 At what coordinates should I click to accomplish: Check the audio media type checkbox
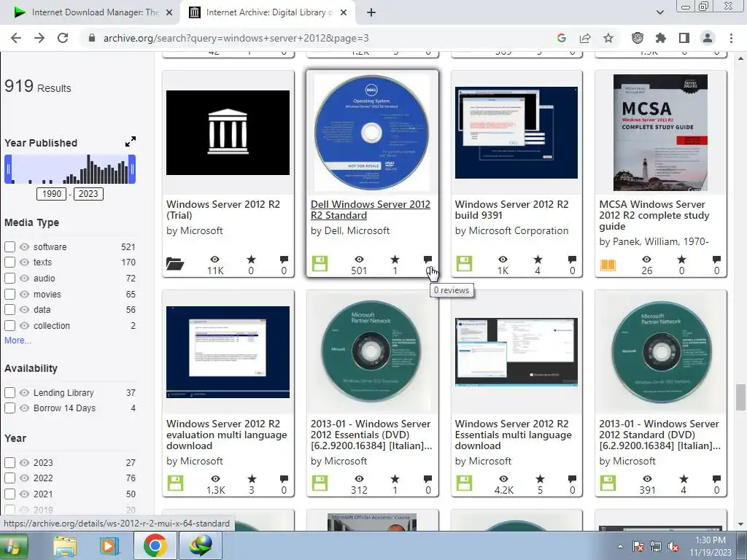tap(9, 278)
